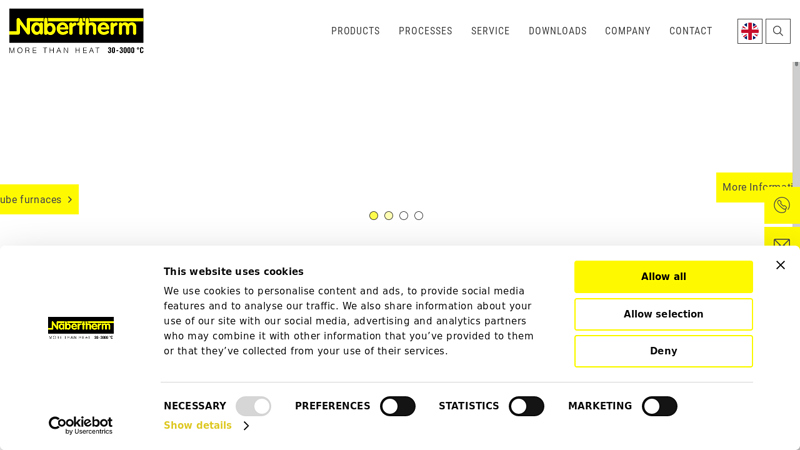Click the phone contact side icon

[782, 205]
